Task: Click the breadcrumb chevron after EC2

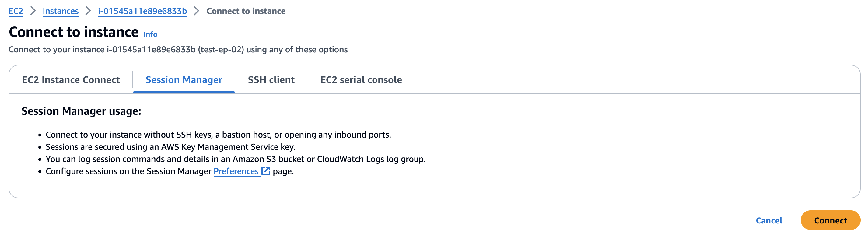Action: click(33, 11)
